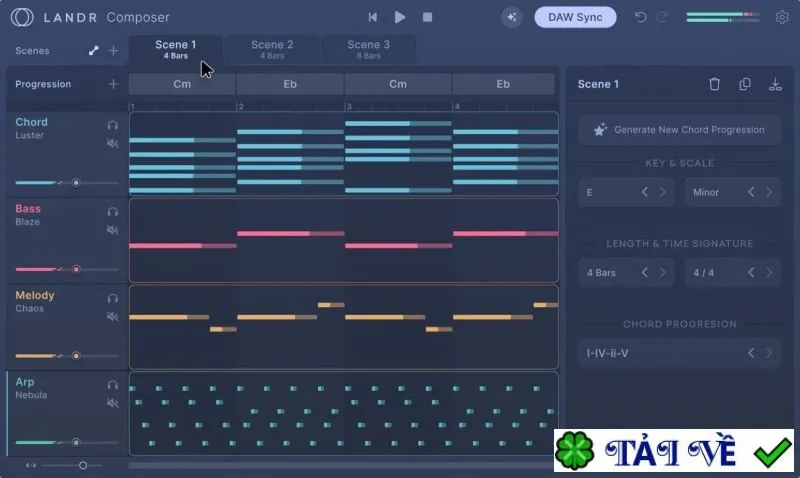The width and height of the screenshot is (800, 478).
Task: Add a new scene with plus
Action: pyautogui.click(x=113, y=51)
